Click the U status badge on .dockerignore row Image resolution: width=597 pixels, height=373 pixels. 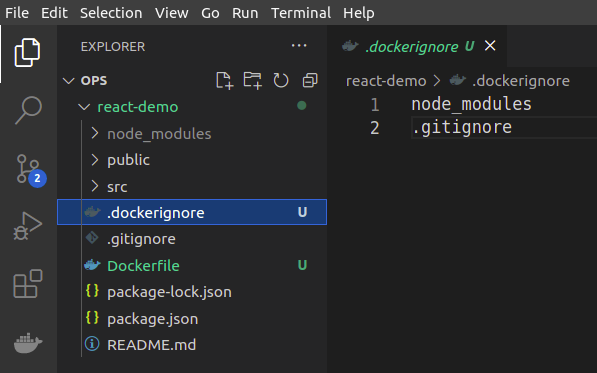tap(302, 212)
